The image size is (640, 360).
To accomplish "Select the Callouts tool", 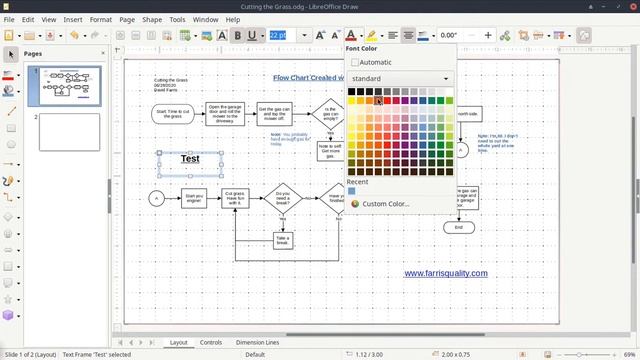I will tap(8, 283).
